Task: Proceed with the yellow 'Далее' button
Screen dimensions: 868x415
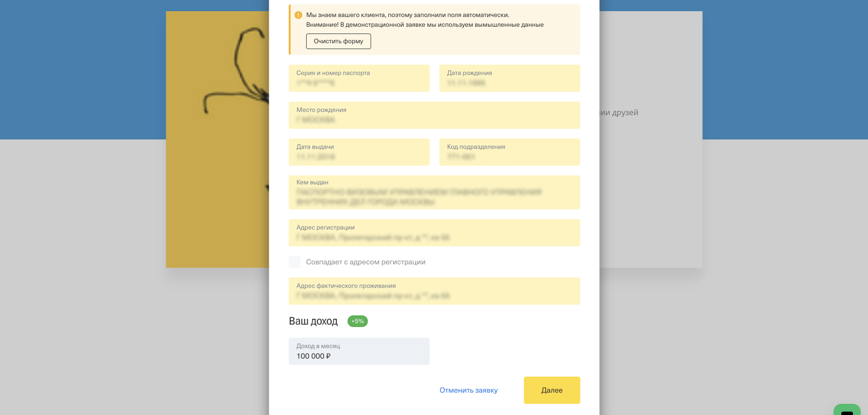Action: click(x=552, y=390)
